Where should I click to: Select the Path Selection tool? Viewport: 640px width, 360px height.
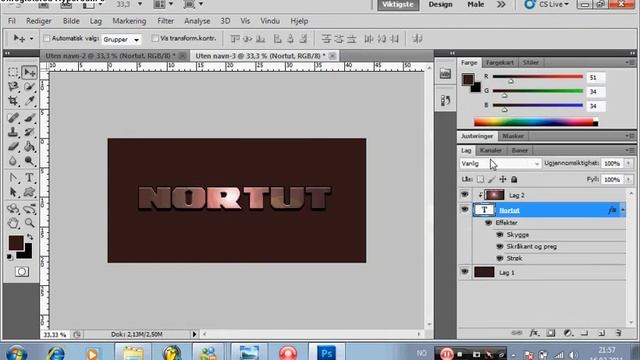[13, 192]
